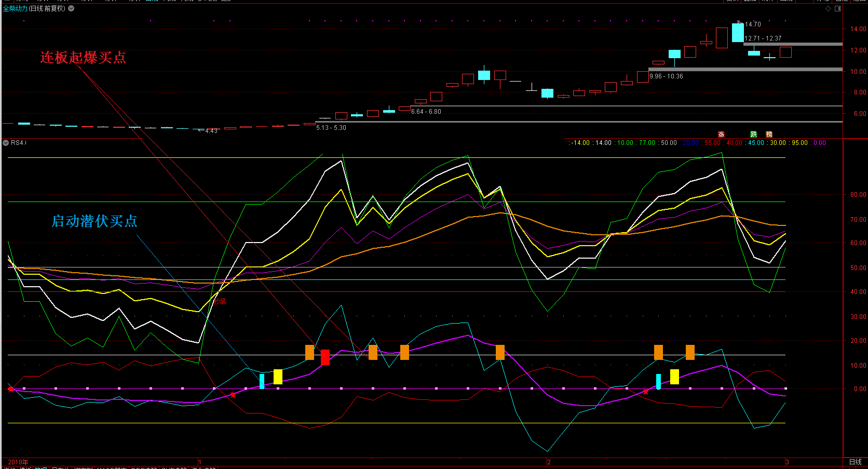This screenshot has width=868, height=469.
Task: Click the 连板起爆买点 red annotation text
Action: coord(83,58)
